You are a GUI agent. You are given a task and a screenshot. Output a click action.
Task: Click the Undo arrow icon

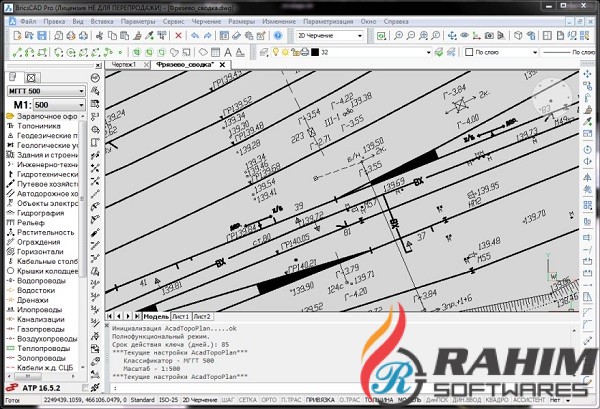click(195, 36)
